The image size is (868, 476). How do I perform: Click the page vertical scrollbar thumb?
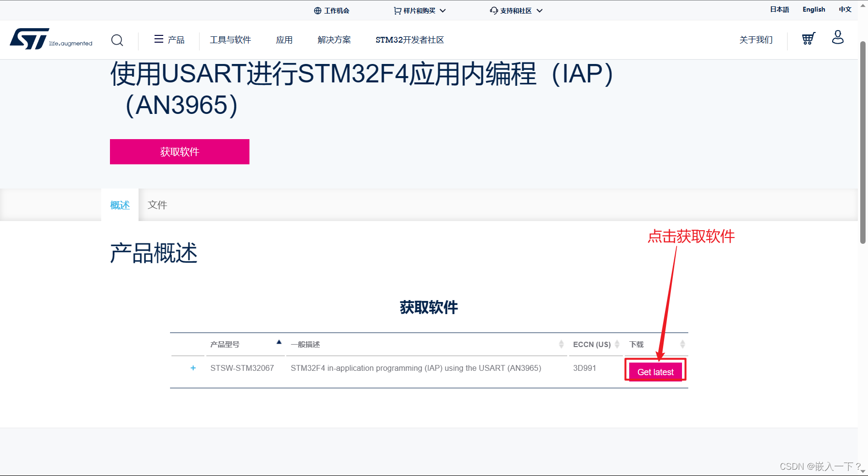863,143
